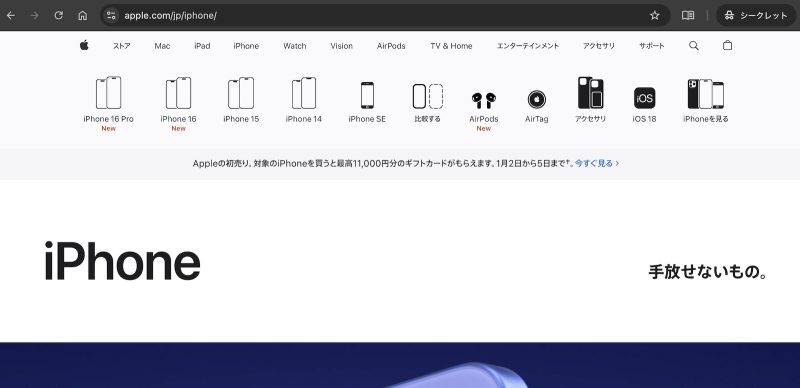
Task: Open search with the magnifier icon
Action: point(693,45)
